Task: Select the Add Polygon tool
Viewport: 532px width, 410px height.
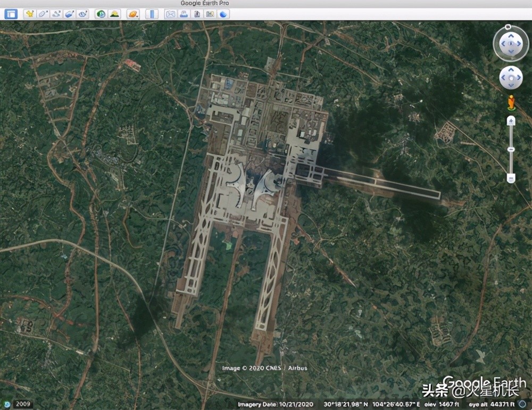Action: point(43,14)
